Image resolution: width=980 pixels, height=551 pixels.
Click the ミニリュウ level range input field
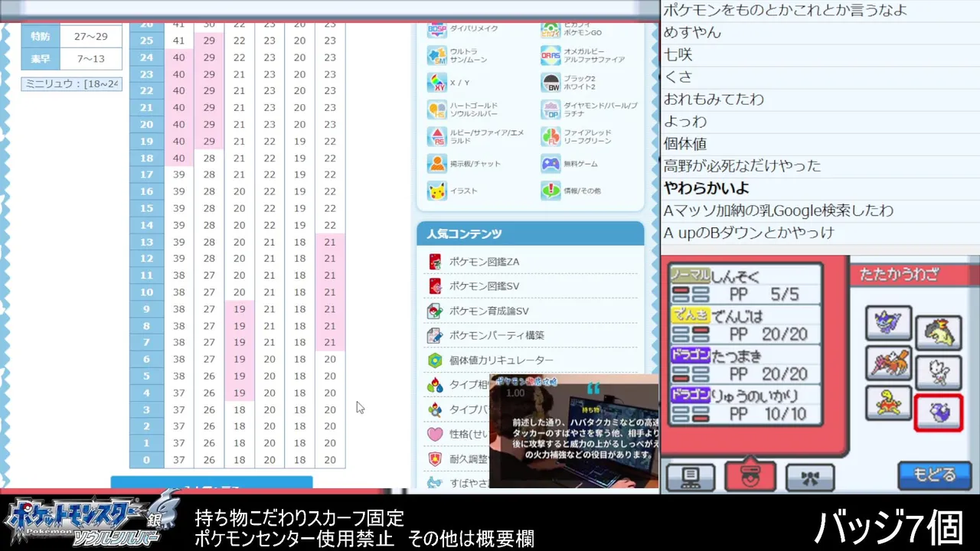click(x=70, y=83)
